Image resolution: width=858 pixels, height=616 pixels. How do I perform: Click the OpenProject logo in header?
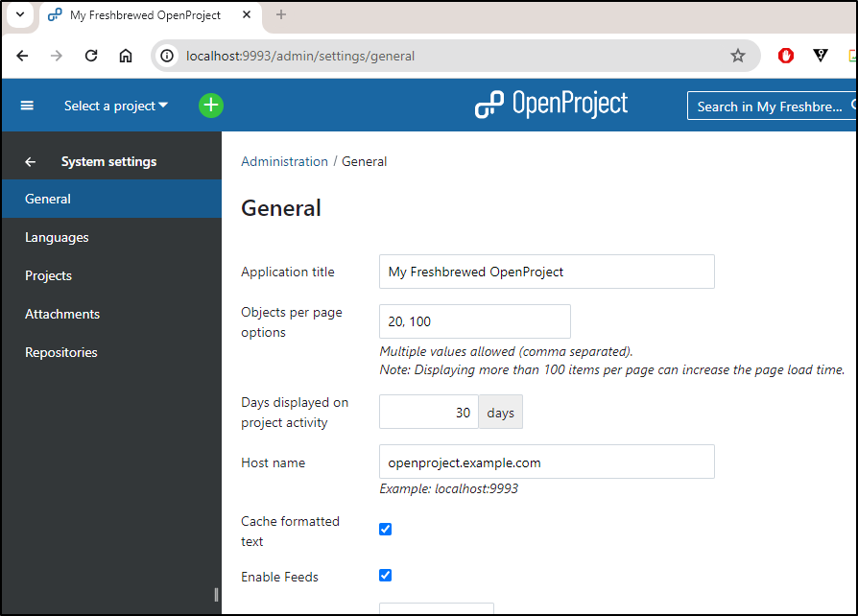[x=551, y=105]
